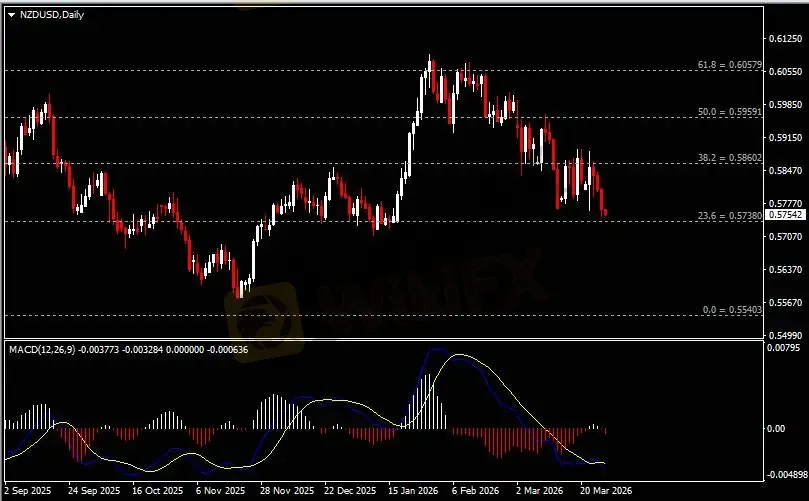Click the 0.0 = 0.55403 Fibonacci label

(733, 310)
